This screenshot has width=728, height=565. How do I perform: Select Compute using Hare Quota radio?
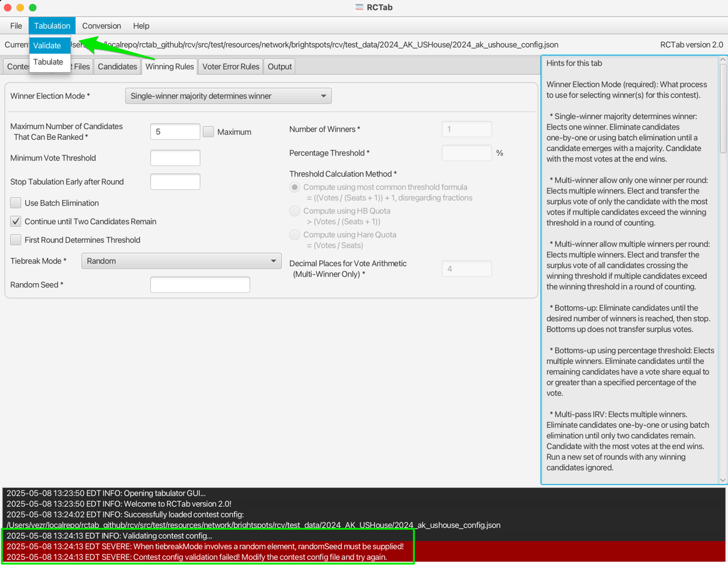[295, 235]
